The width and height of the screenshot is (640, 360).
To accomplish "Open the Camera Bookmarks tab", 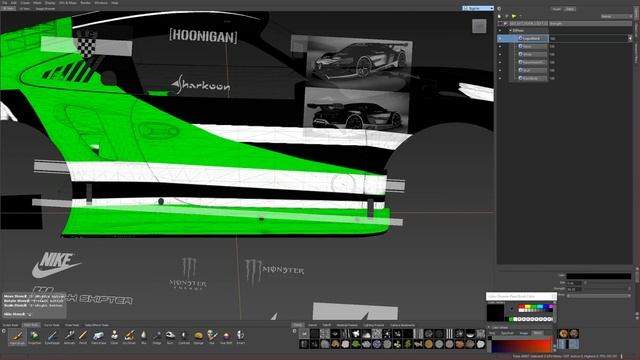I will click(402, 325).
